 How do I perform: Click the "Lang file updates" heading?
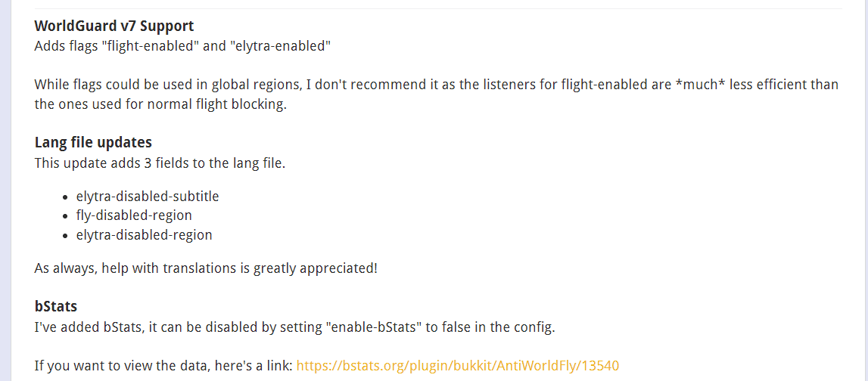[x=93, y=142]
